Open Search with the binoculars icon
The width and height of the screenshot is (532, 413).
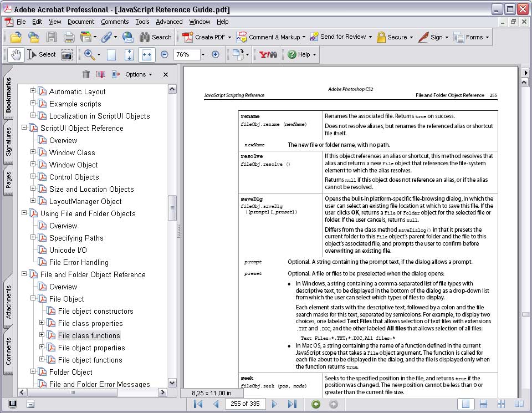tap(155, 37)
